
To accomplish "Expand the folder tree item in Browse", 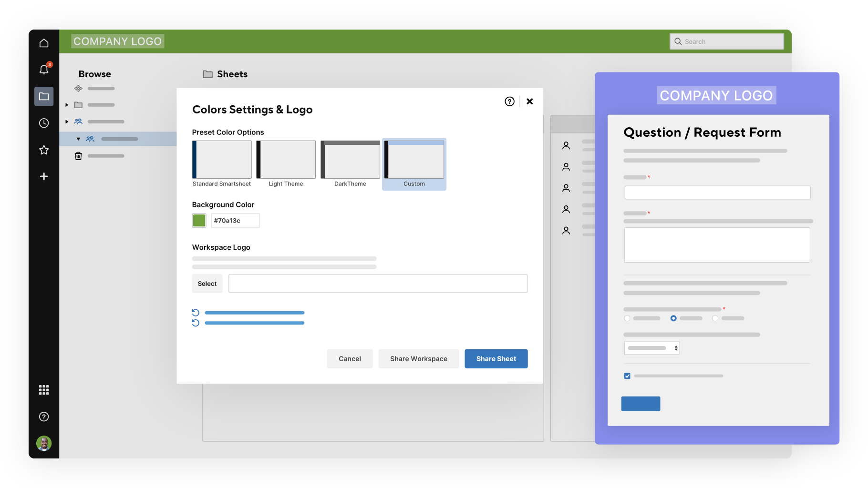I will [x=67, y=105].
